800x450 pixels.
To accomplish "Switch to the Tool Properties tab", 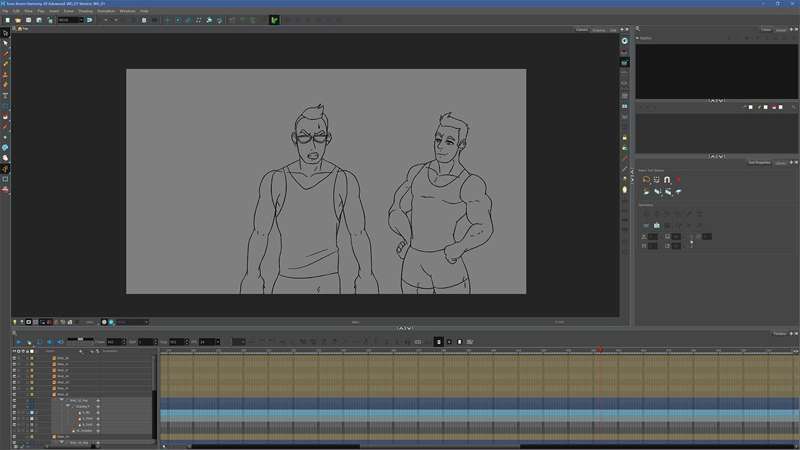I will [759, 163].
